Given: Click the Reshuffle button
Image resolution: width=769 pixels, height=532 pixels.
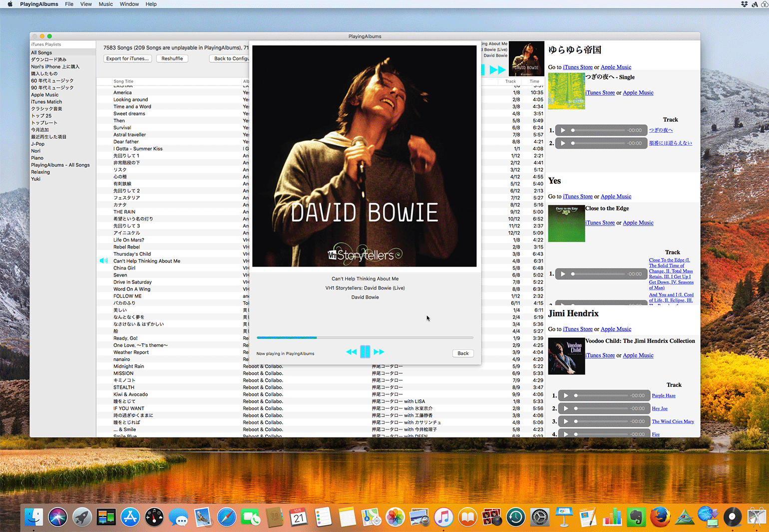Looking at the screenshot, I should pyautogui.click(x=172, y=58).
